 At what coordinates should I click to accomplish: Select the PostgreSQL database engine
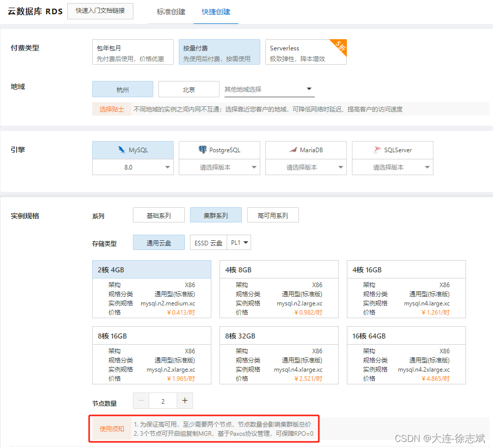(219, 150)
